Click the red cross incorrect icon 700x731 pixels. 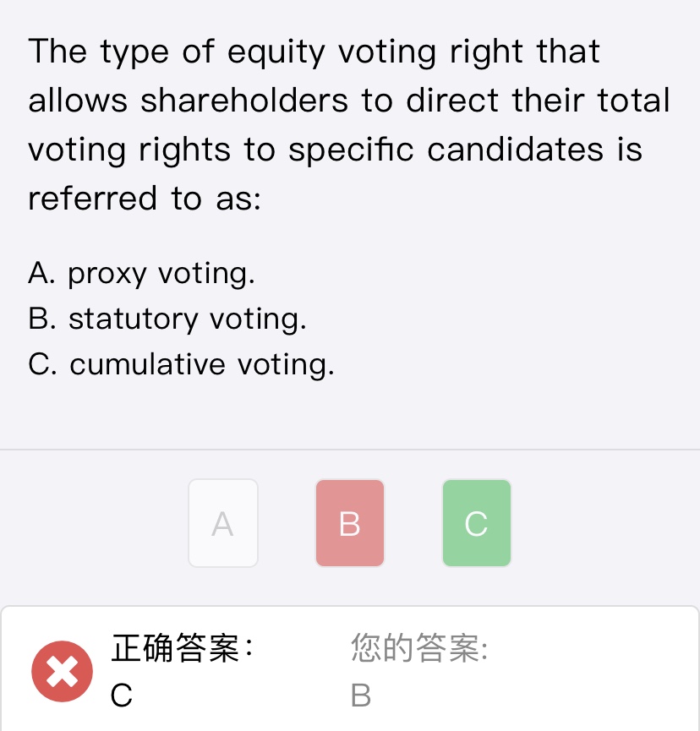click(x=62, y=671)
